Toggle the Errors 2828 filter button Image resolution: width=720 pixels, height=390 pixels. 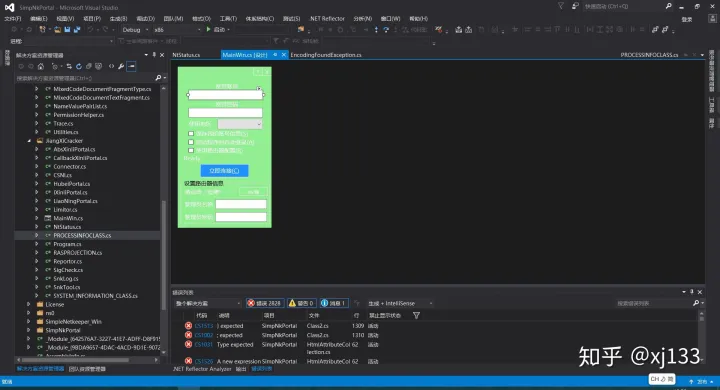point(264,303)
